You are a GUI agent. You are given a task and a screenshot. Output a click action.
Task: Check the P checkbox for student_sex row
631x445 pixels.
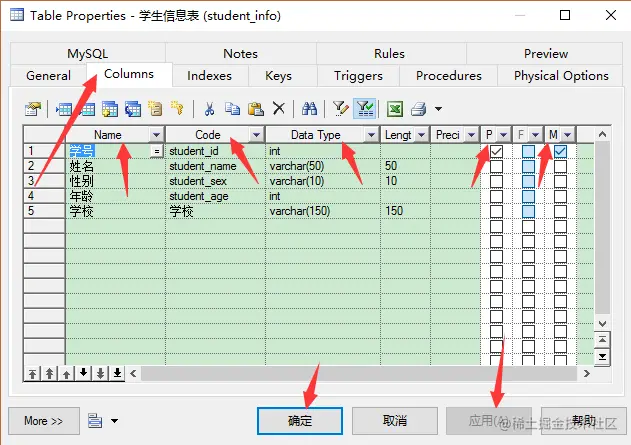pyautogui.click(x=496, y=181)
